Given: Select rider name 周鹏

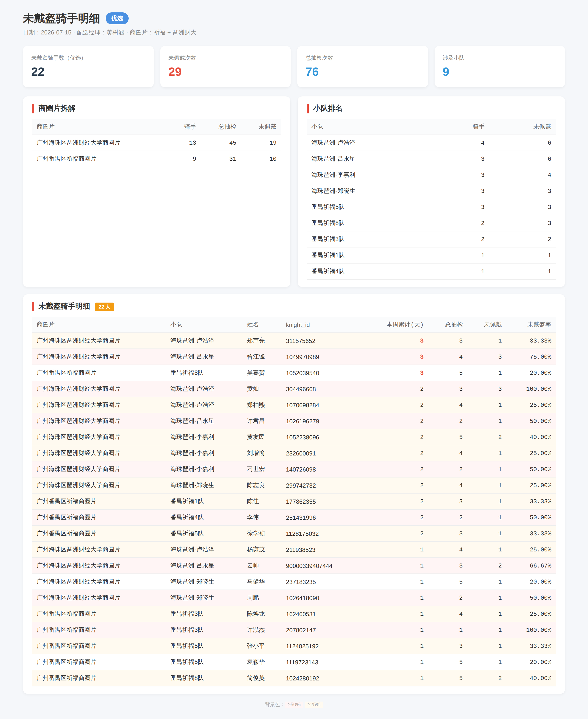Looking at the screenshot, I should pyautogui.click(x=253, y=598).
